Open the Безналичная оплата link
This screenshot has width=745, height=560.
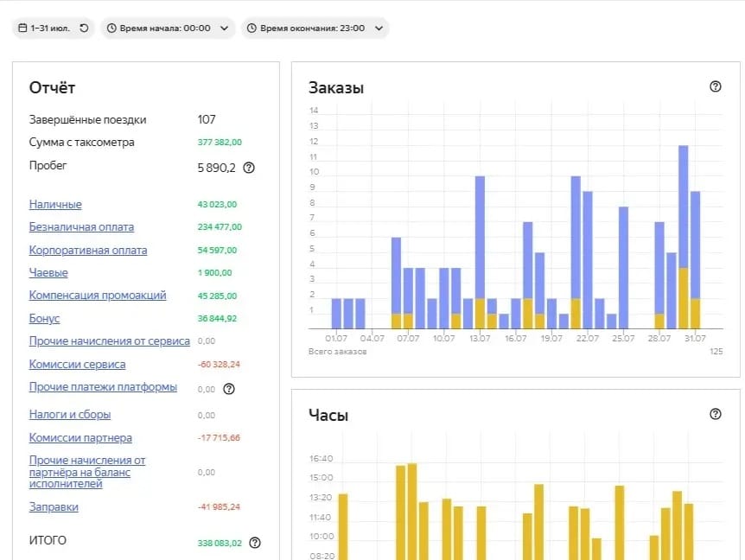81,227
